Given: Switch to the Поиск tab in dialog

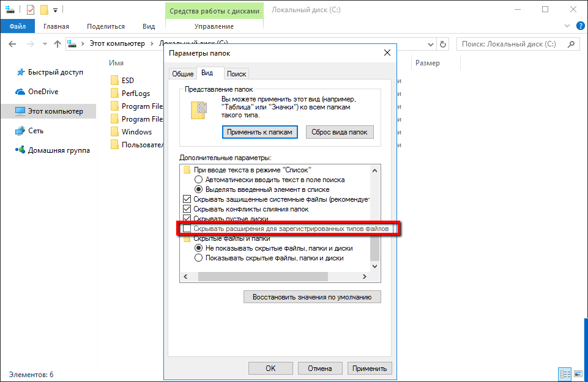Looking at the screenshot, I should pos(236,74).
